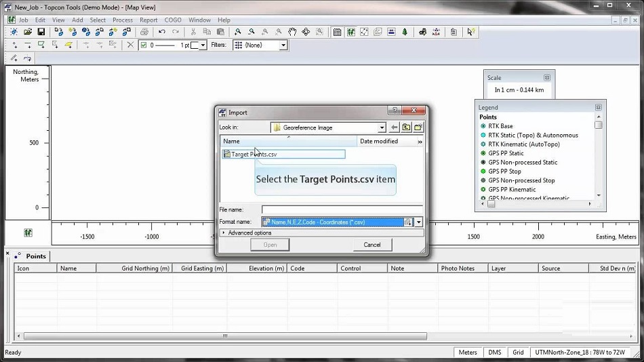644x362 pixels.
Task: Select the Target Points.csv file
Action: 283,154
